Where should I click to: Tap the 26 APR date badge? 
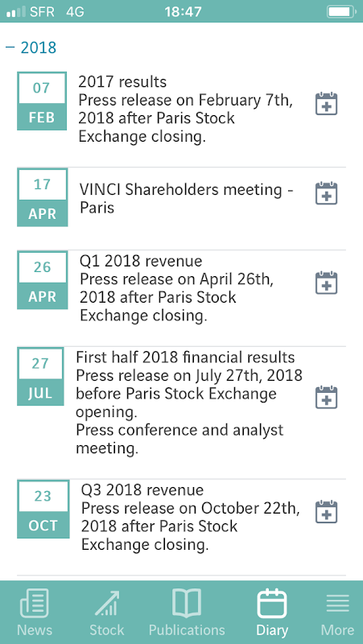pyautogui.click(x=43, y=280)
